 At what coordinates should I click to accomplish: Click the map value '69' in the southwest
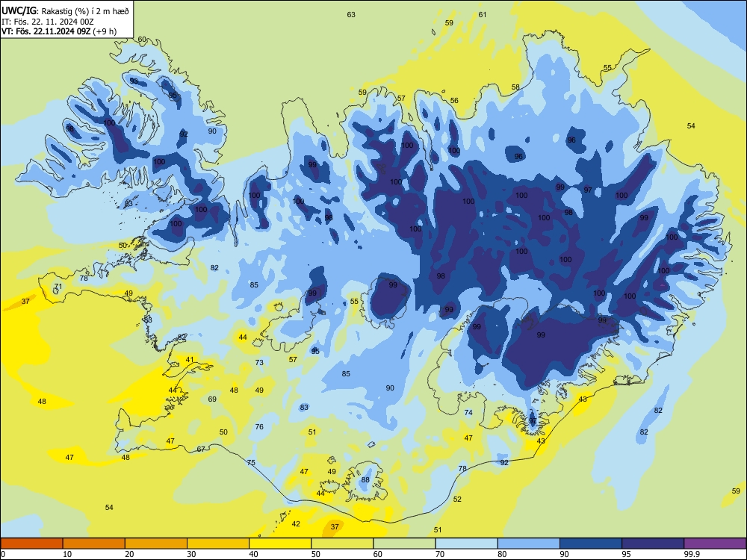pos(212,399)
